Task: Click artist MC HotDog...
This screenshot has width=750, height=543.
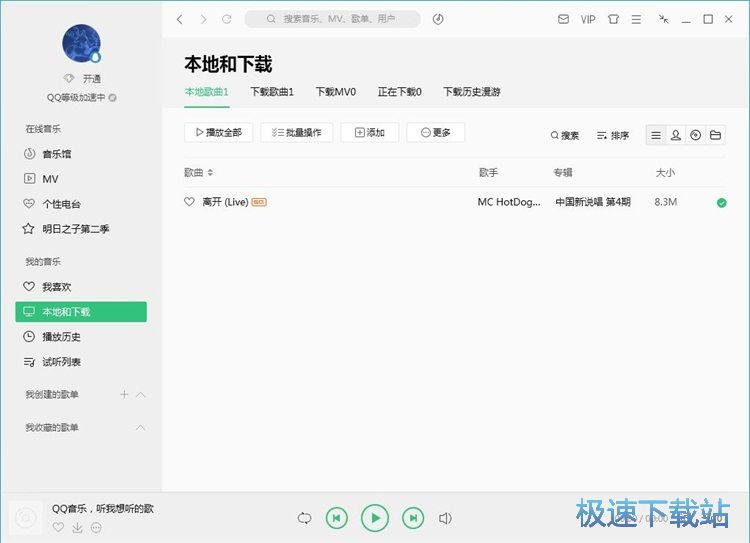Action: tap(509, 202)
